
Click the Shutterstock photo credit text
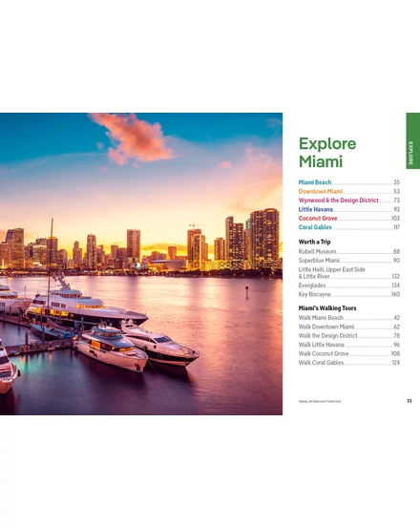(x=320, y=401)
